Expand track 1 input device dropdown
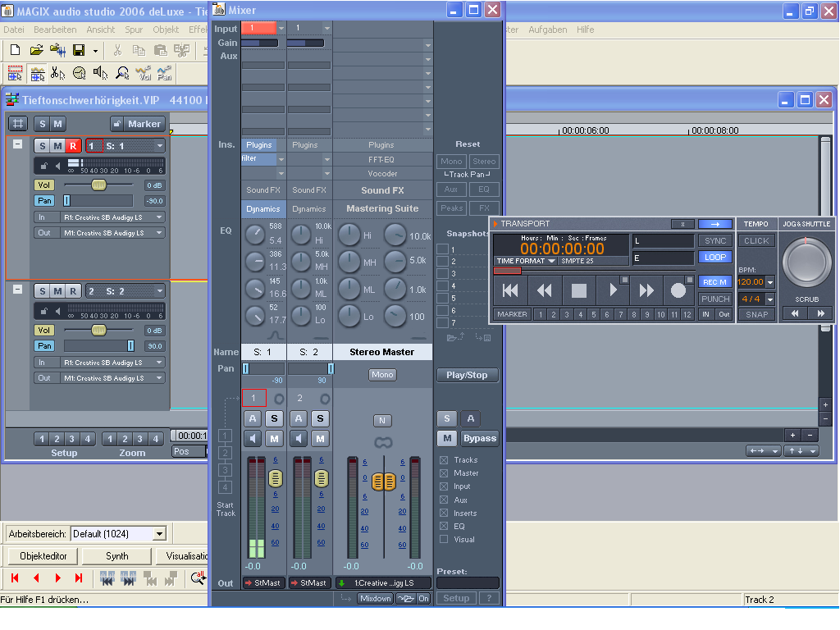840x630 pixels. tap(159, 217)
